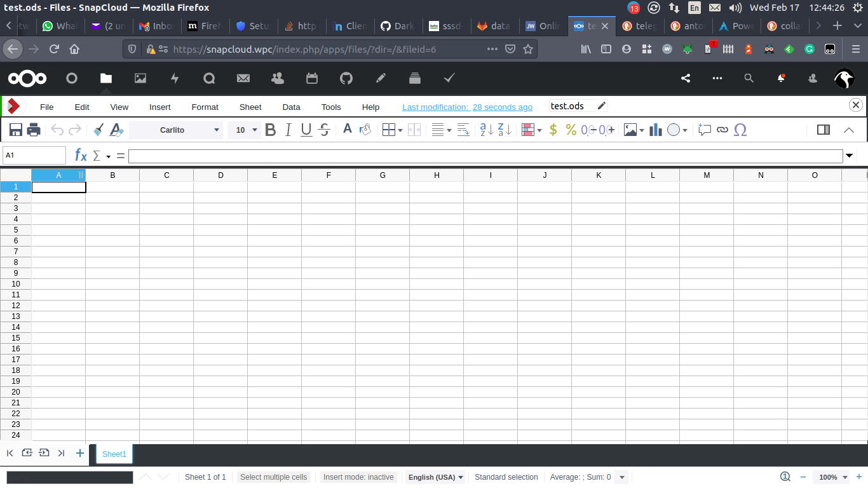Open the Data menu
868x488 pixels.
(x=291, y=107)
